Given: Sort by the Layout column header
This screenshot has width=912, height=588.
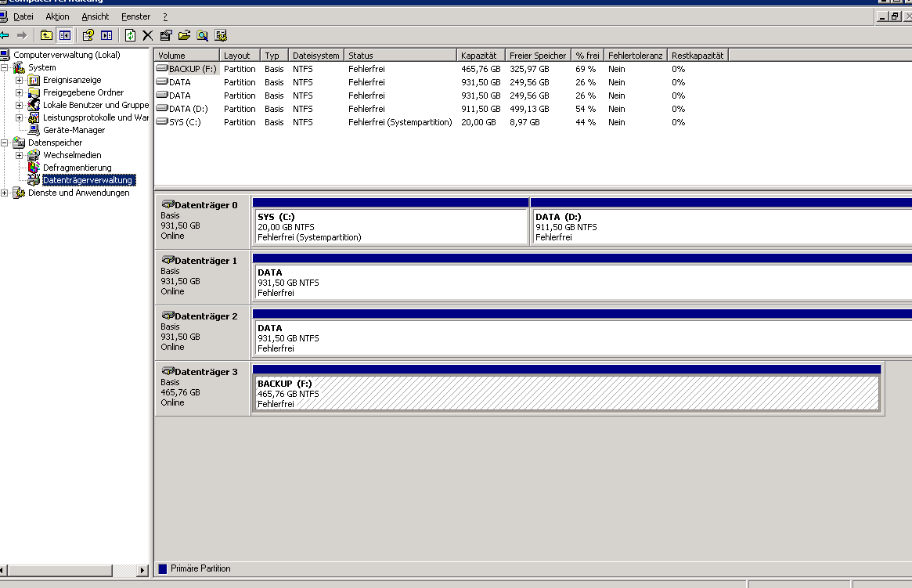Looking at the screenshot, I should (240, 56).
